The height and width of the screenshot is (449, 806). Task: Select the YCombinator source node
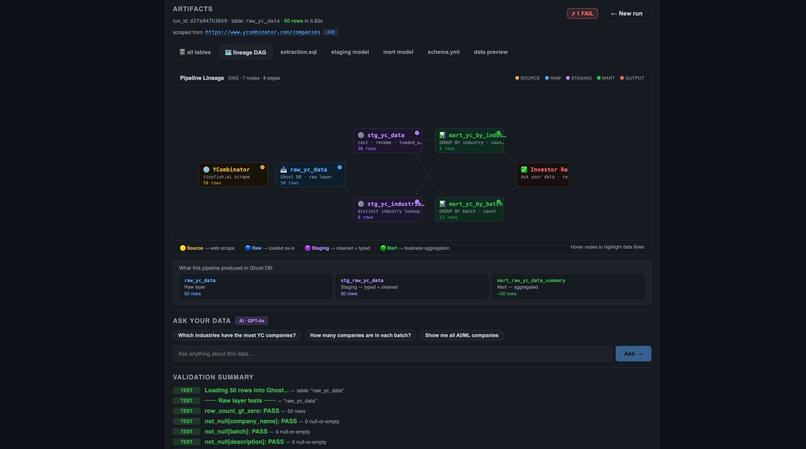[233, 175]
